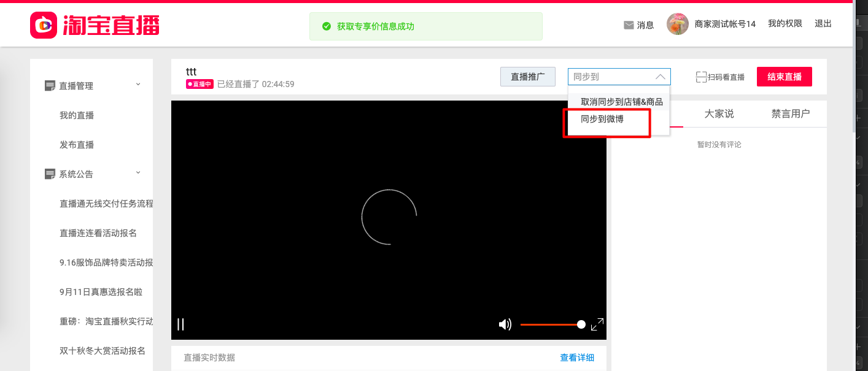Collapse the 直播管理 section chevron
Screen dimensions: 868x371
138,85
